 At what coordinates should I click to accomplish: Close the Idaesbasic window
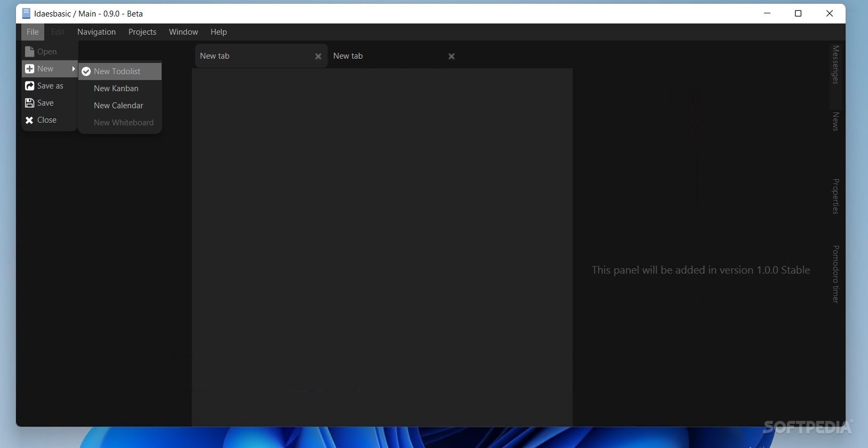830,13
